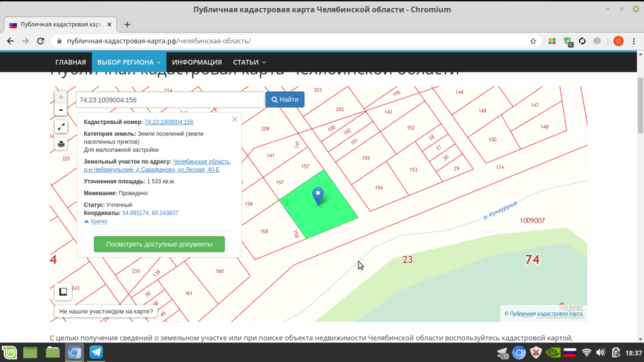
Task: Collapse details with Кратко link
Action: click(x=98, y=222)
